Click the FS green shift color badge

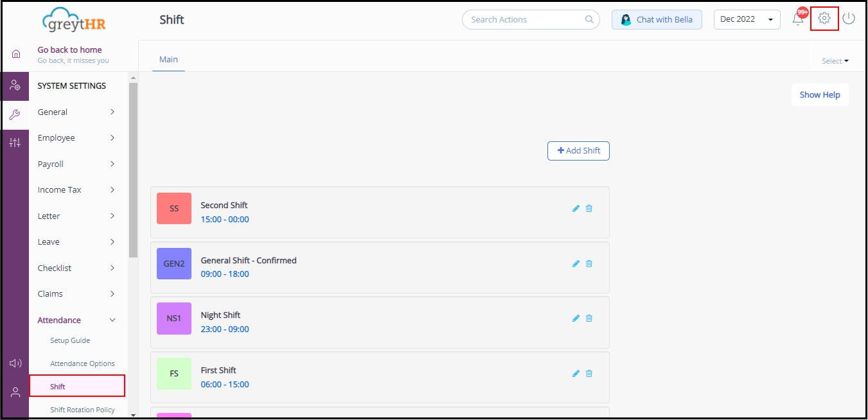click(x=174, y=374)
